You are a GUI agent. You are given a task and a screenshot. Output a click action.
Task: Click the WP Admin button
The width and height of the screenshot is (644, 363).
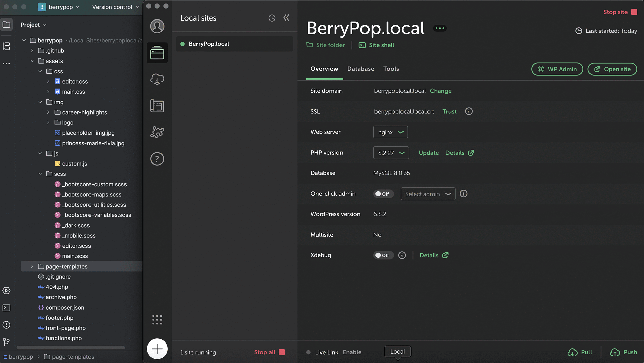[x=557, y=69]
